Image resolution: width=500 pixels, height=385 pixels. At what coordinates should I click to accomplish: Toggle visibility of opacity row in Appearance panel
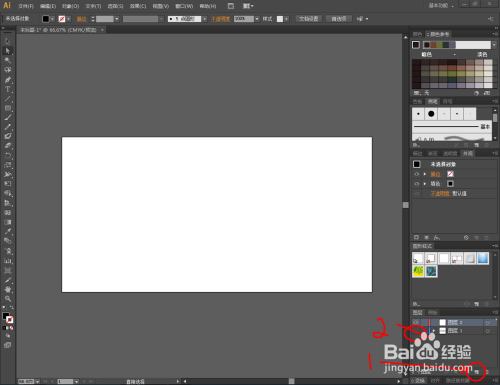[x=416, y=193]
